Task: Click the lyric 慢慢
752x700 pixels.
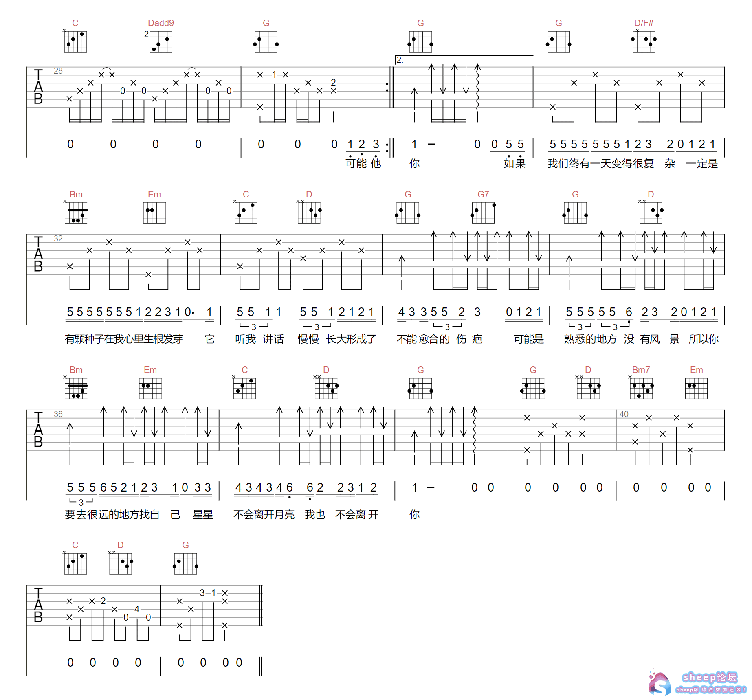Action: [308, 339]
